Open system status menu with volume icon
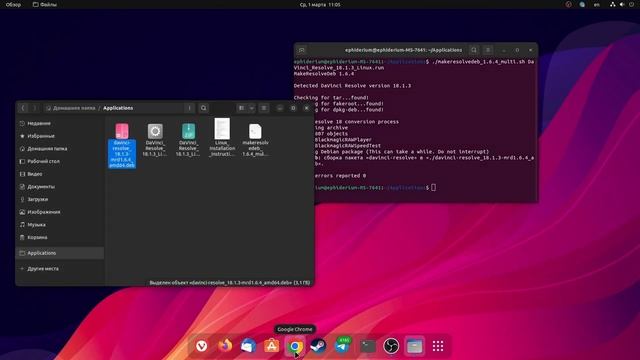The width and height of the screenshot is (640, 360). click(x=622, y=4)
